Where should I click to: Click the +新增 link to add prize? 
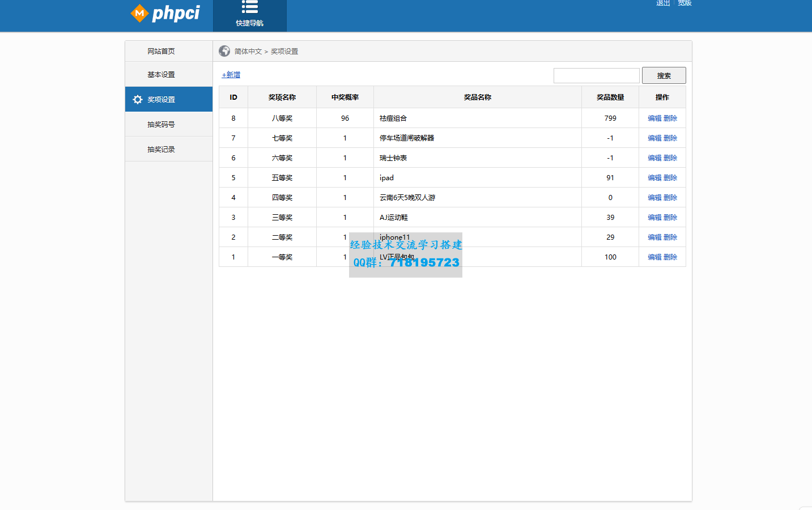pos(230,74)
